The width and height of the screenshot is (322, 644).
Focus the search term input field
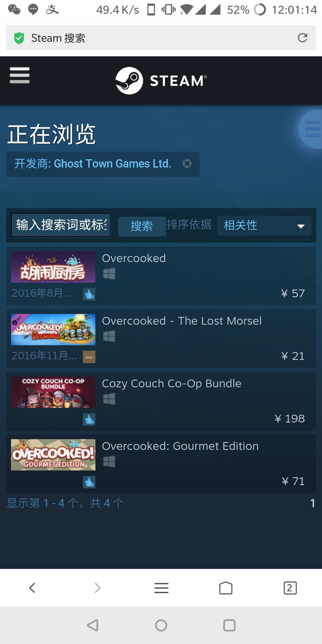coord(61,225)
